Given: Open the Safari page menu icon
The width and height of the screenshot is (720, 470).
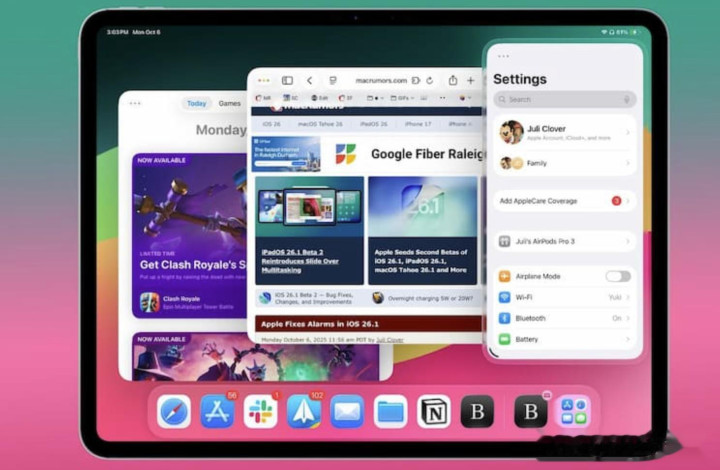Looking at the screenshot, I should click(333, 81).
